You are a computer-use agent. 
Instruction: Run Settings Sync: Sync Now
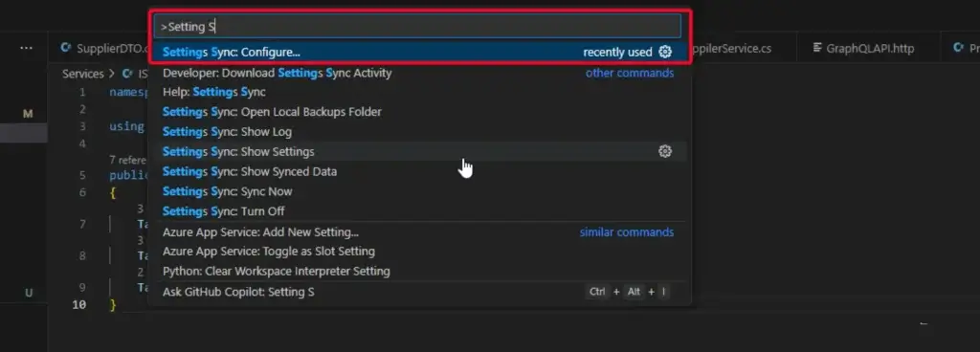click(420, 191)
